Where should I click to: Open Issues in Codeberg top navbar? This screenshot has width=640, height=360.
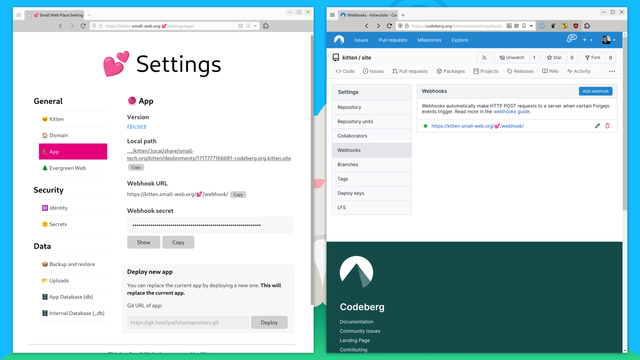[361, 40]
